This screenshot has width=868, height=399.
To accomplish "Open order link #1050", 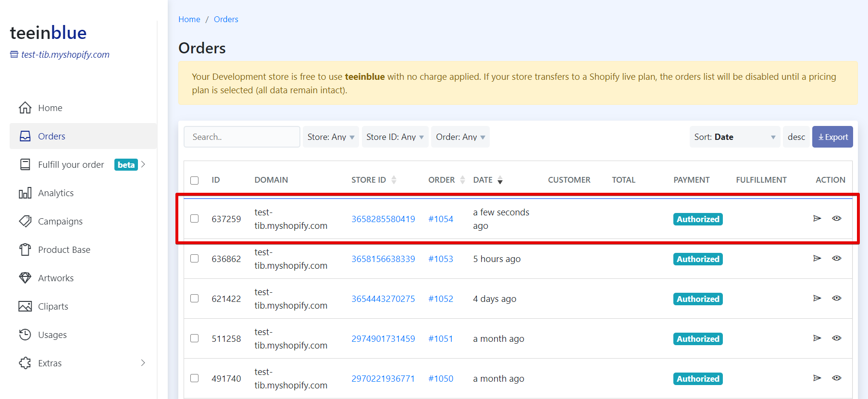I will click(x=441, y=378).
